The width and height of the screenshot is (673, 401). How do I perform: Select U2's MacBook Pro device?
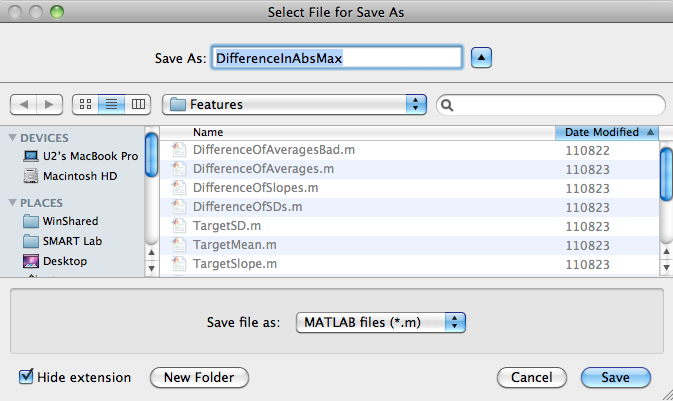click(80, 156)
